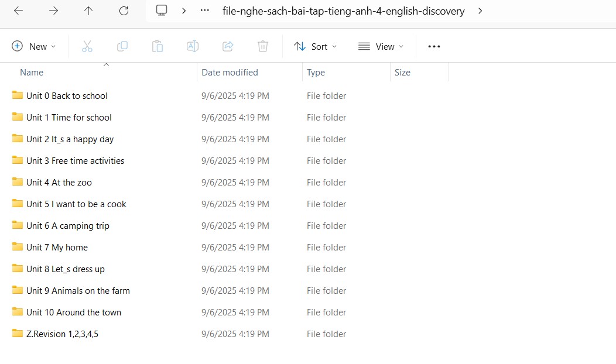Select the Z.Revision 1,2,3,4,5 folder

pos(62,334)
